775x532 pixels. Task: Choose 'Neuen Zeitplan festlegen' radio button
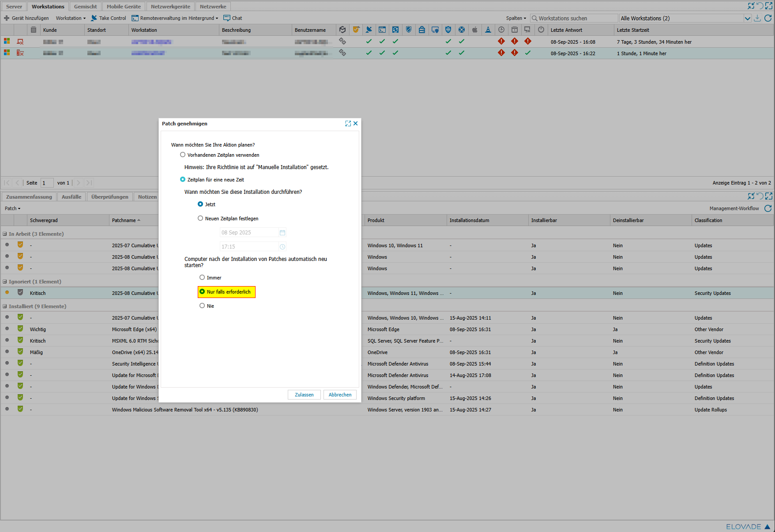[200, 219]
